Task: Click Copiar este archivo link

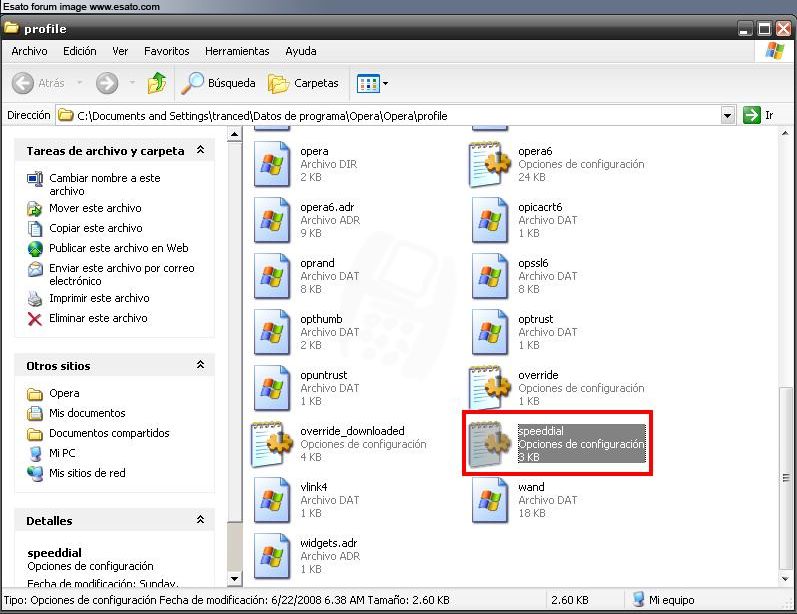Action: click(96, 228)
